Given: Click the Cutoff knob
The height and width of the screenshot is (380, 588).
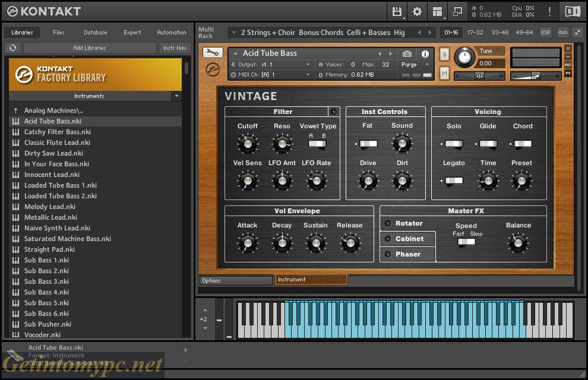Looking at the screenshot, I should point(248,144).
